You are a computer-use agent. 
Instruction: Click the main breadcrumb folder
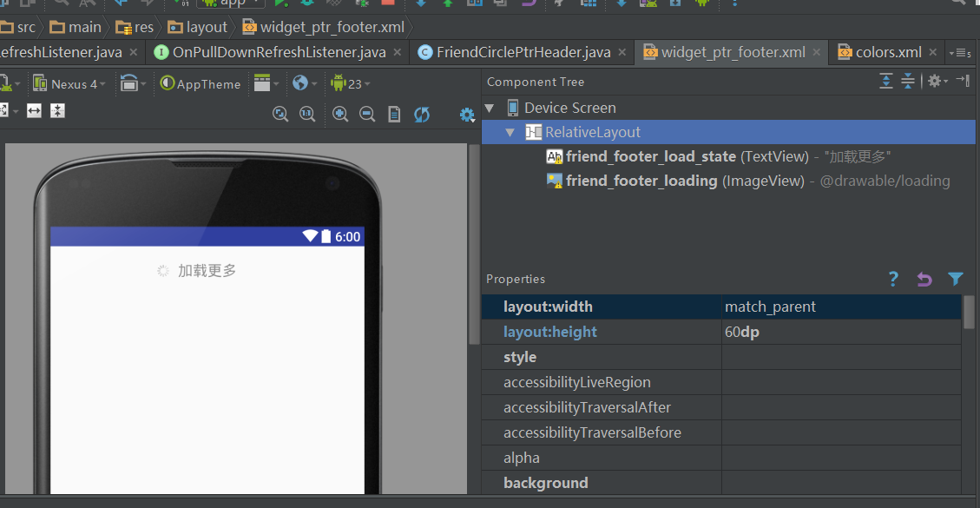(x=76, y=27)
